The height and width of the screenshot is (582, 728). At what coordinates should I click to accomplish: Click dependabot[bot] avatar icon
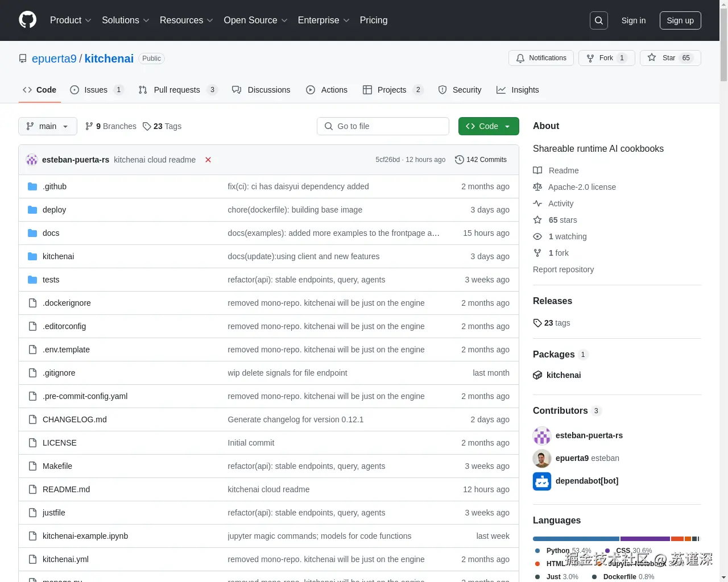pyautogui.click(x=542, y=481)
